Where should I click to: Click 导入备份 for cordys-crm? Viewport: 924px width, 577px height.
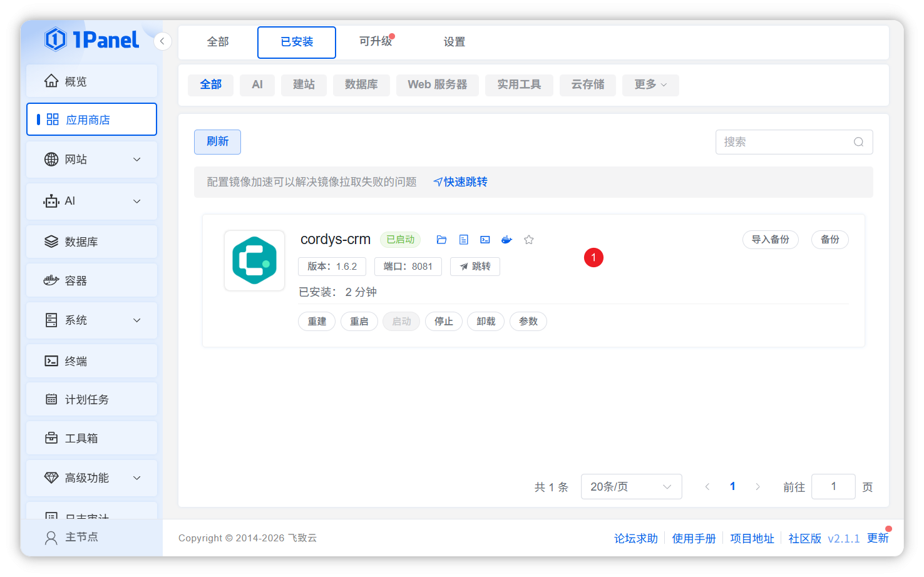coord(771,240)
